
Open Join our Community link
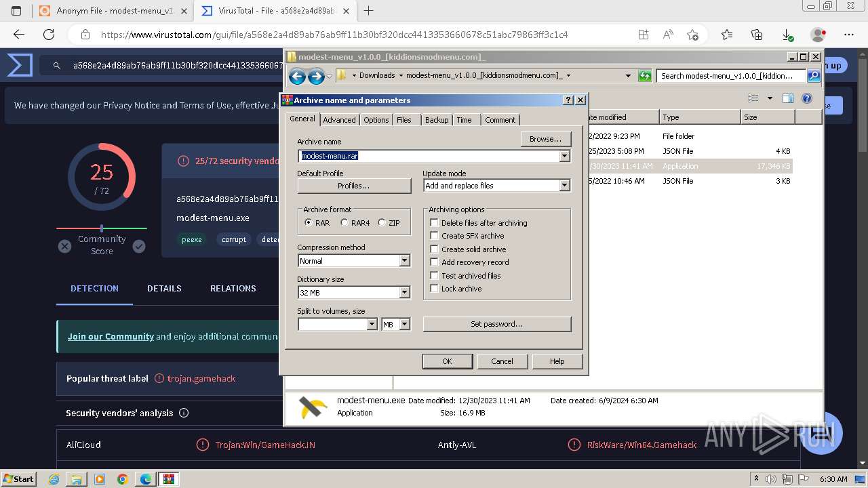111,336
